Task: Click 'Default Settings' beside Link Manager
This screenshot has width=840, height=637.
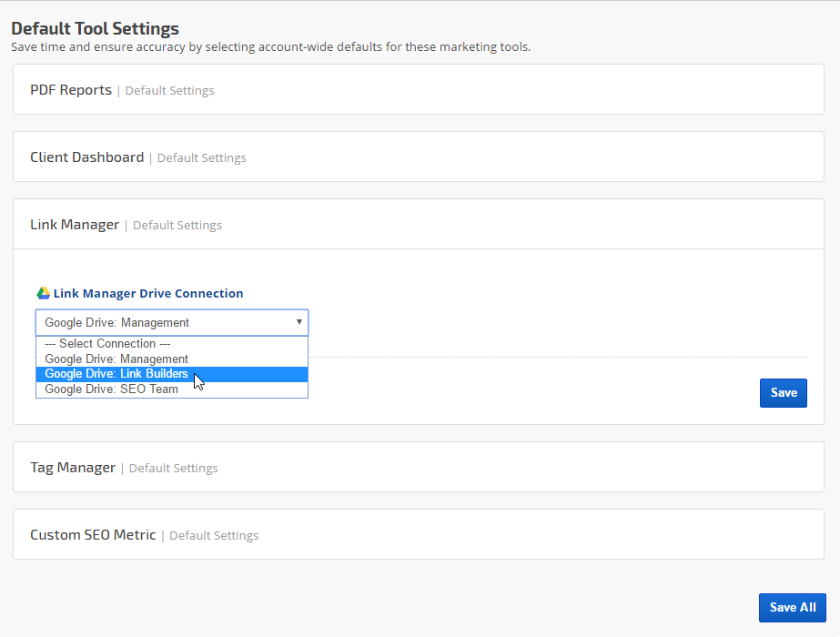Action: (177, 226)
